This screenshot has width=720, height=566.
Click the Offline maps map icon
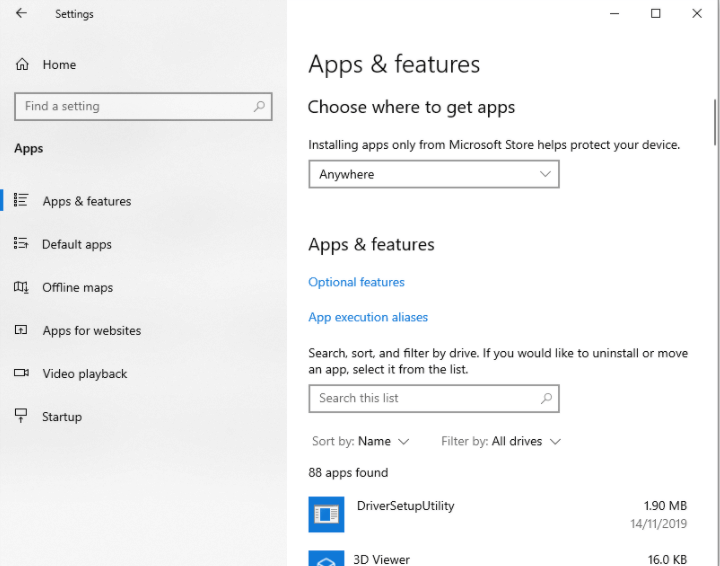pos(21,287)
